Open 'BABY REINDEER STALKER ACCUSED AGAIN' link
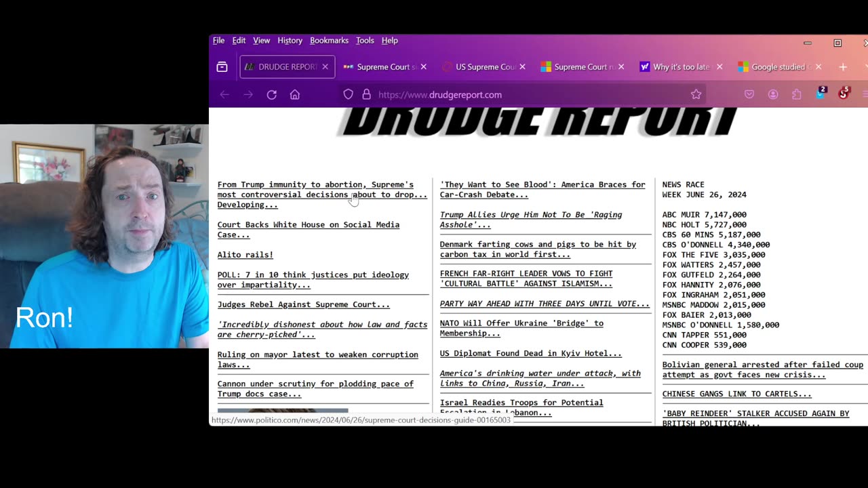The height and width of the screenshot is (488, 868). 755,418
